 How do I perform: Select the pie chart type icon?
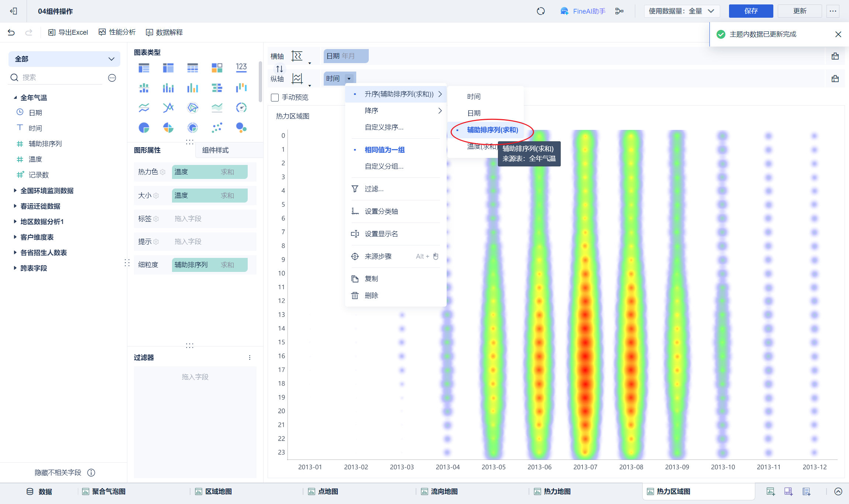(x=144, y=128)
